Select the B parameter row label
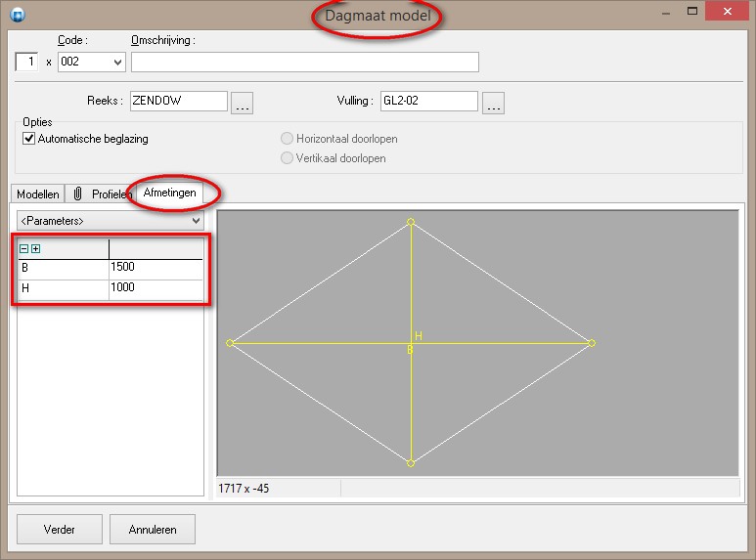 coord(64,268)
